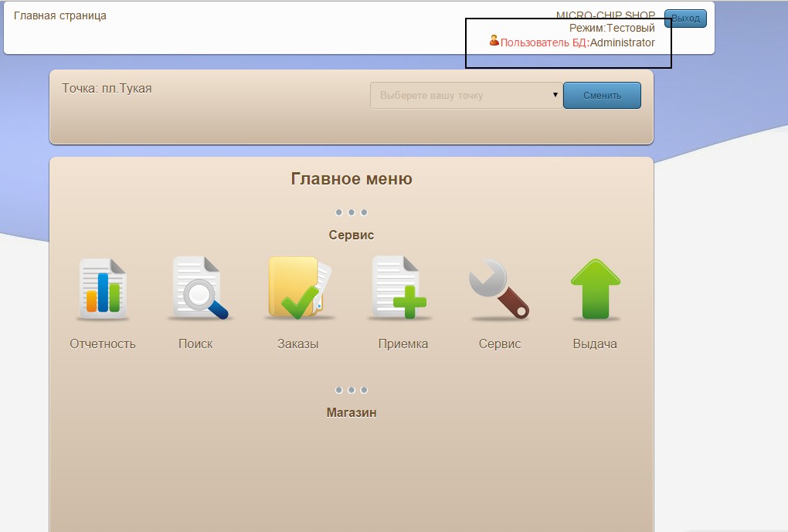This screenshot has height=532, width=788.
Task: Click the Приемка text label
Action: pyautogui.click(x=403, y=344)
